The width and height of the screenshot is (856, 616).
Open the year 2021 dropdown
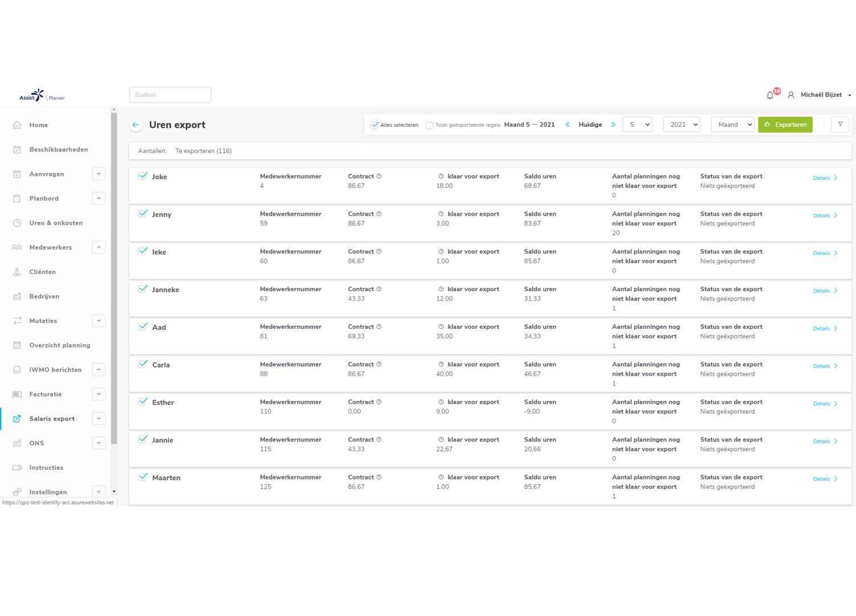pos(681,125)
